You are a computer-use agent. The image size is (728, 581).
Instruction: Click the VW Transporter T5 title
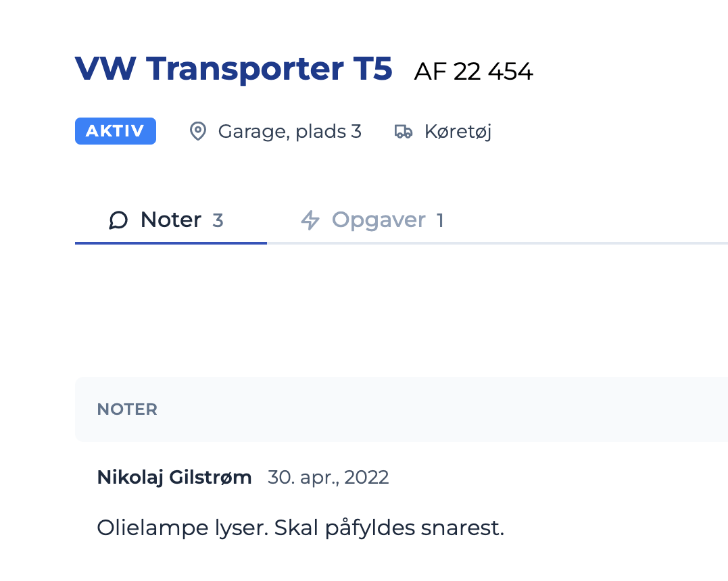pyautogui.click(x=233, y=69)
